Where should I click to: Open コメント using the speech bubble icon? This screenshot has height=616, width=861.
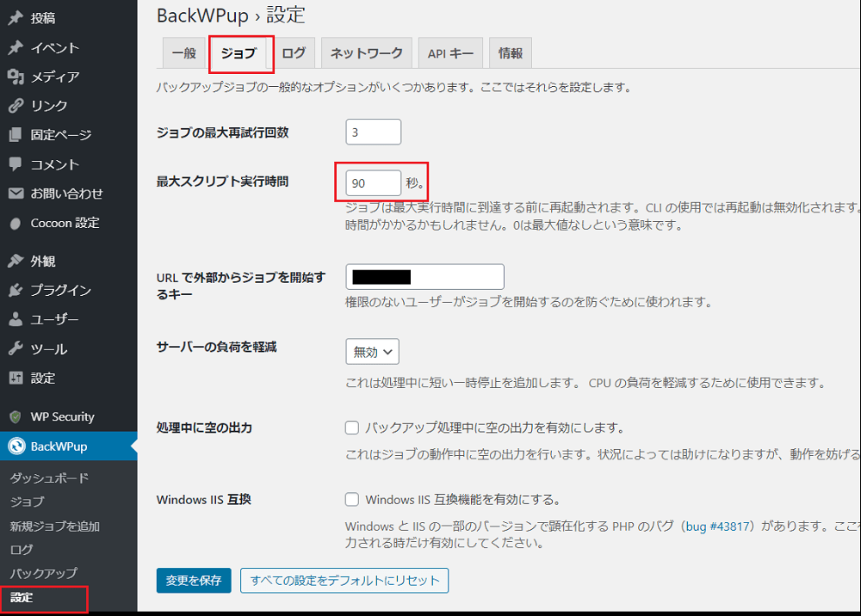point(15,164)
